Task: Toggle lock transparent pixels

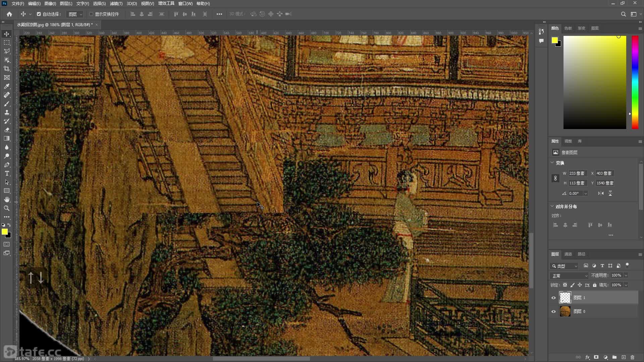Action: pyautogui.click(x=565, y=285)
